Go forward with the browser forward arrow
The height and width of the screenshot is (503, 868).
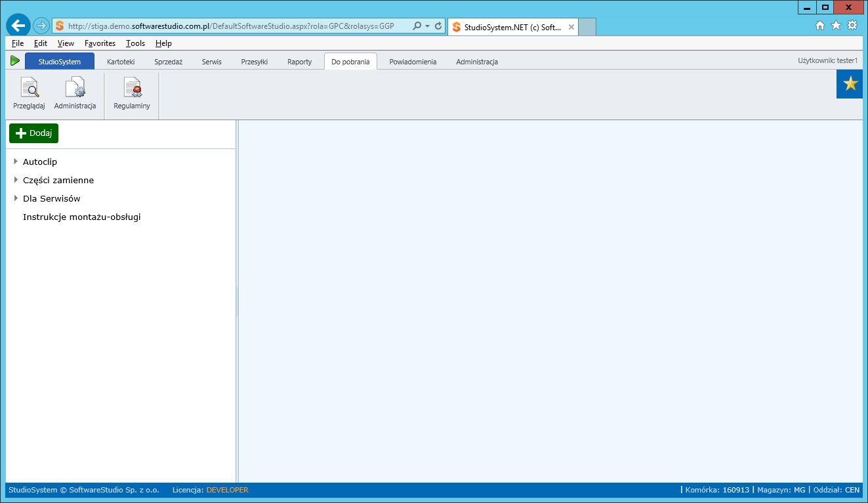click(x=41, y=26)
